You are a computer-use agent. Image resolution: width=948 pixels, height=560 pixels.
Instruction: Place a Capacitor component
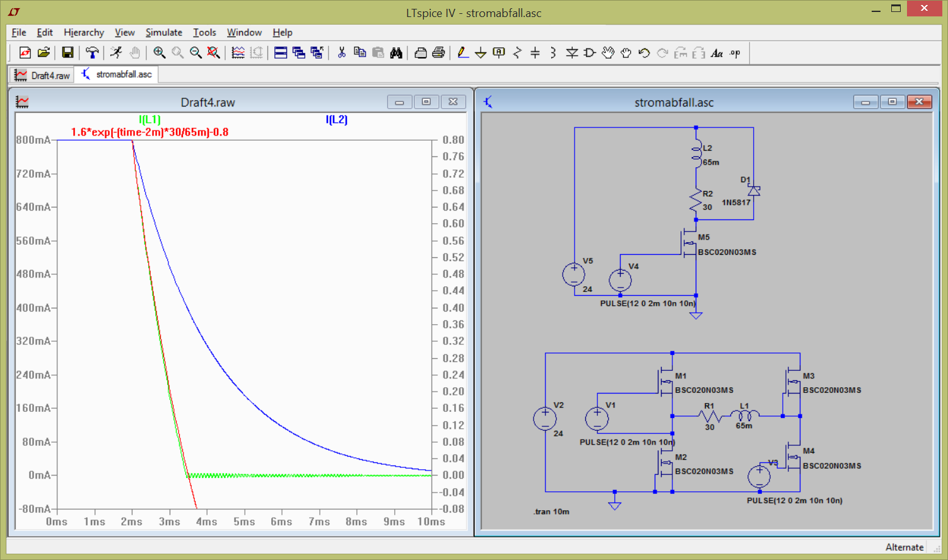tap(535, 53)
